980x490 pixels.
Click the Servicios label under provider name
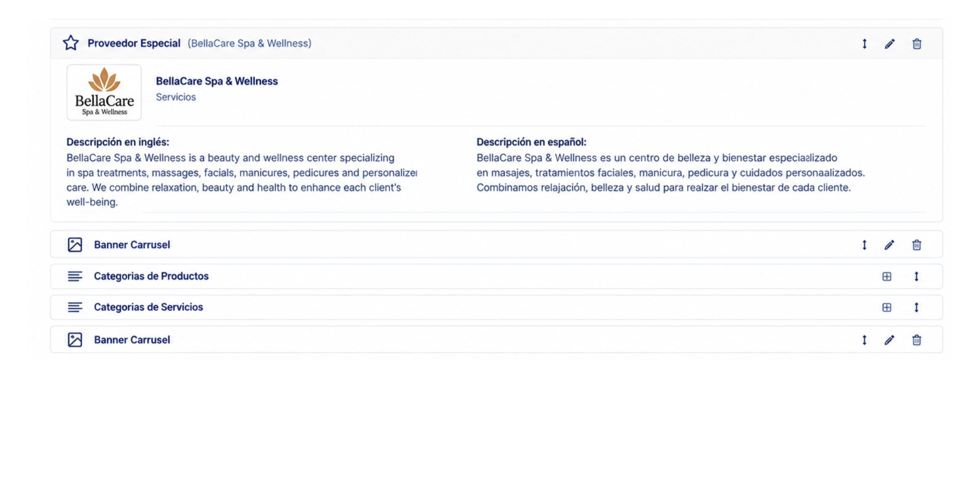point(176,97)
